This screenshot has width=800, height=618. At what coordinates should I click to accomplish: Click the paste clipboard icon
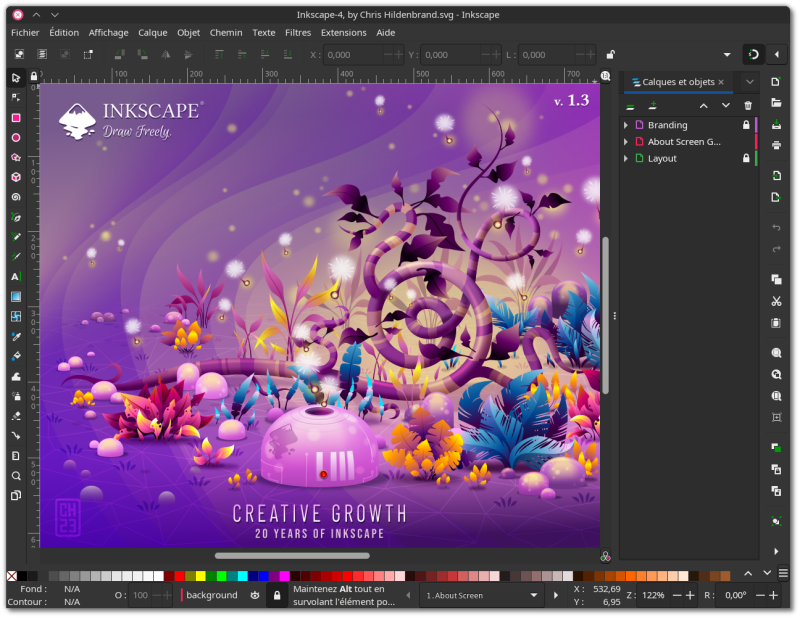(x=776, y=323)
